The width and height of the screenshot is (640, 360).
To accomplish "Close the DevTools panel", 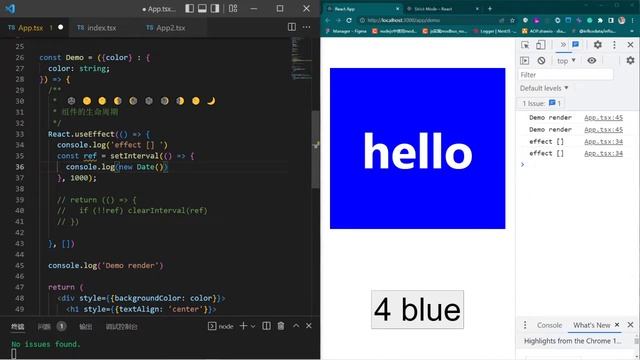I will (630, 45).
